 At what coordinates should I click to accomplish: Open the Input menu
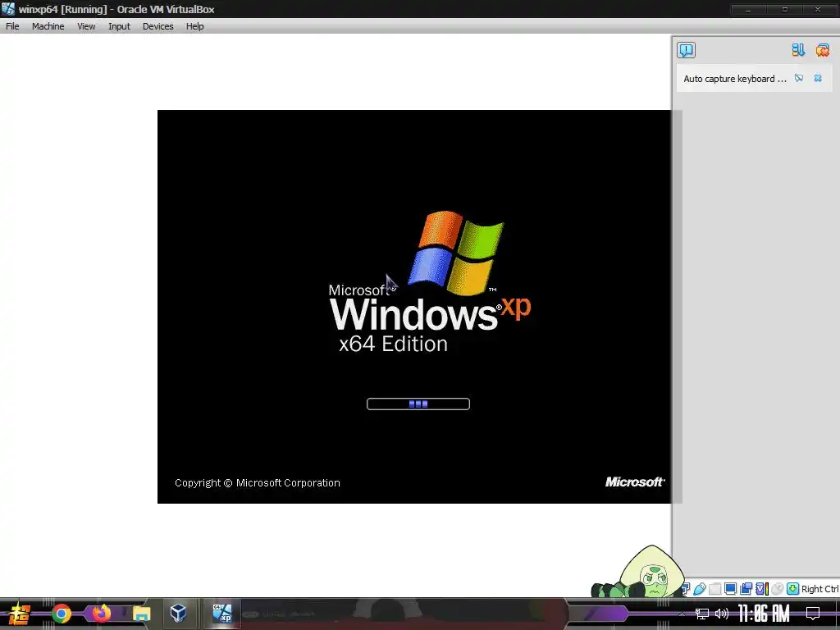(x=119, y=26)
